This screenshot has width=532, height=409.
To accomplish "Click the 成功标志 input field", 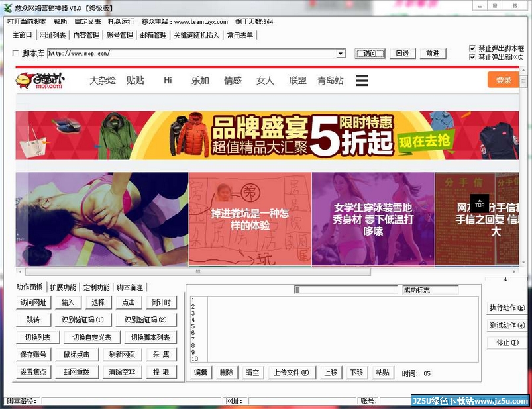I will (430, 290).
